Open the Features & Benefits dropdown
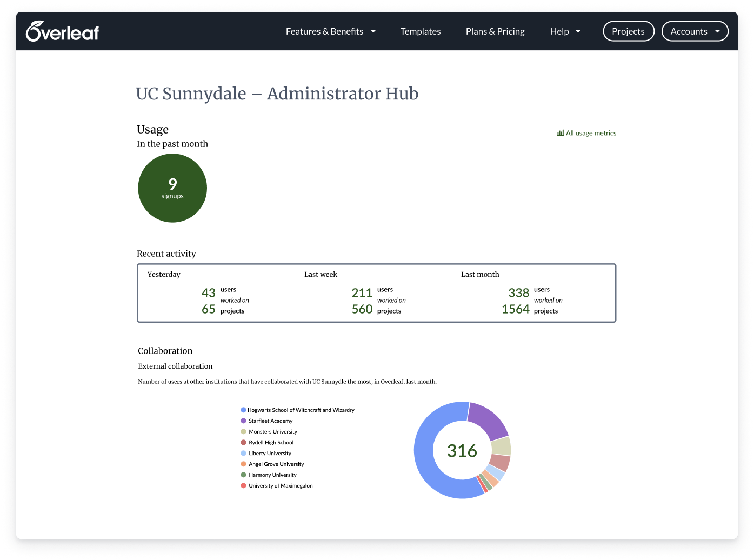 point(330,31)
